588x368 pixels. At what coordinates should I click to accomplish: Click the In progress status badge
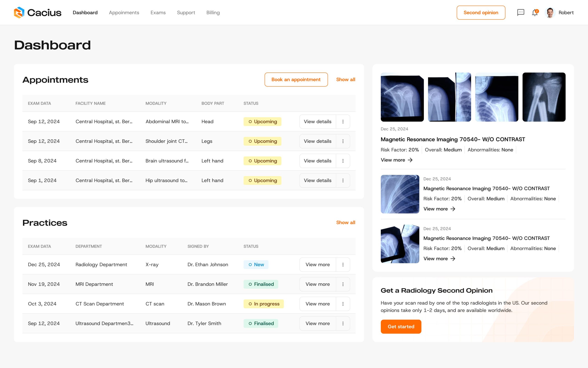(x=264, y=304)
